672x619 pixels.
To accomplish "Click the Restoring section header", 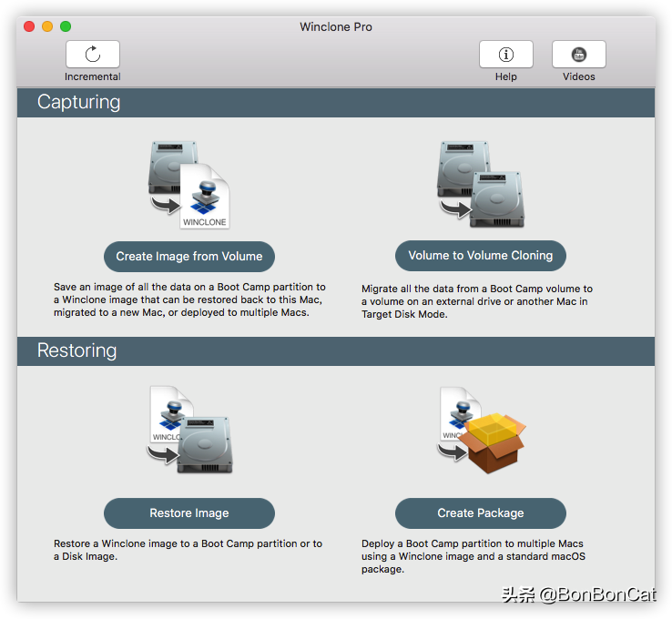I will pyautogui.click(x=336, y=351).
